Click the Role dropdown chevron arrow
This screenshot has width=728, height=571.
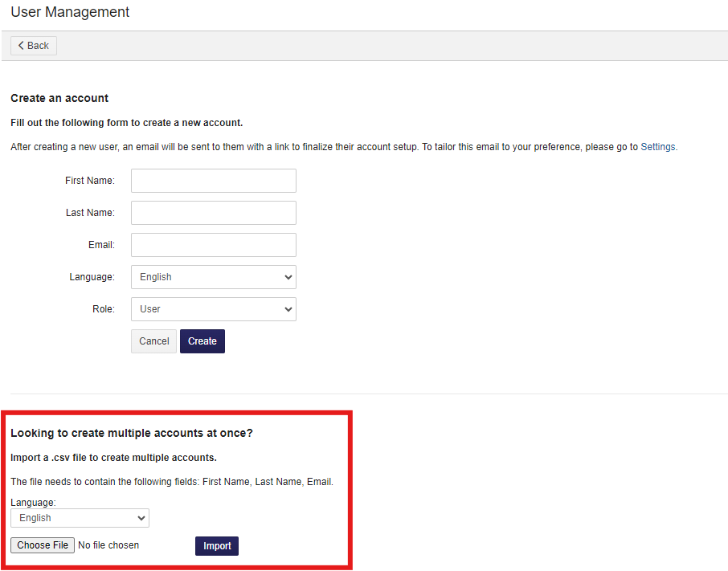click(x=287, y=309)
